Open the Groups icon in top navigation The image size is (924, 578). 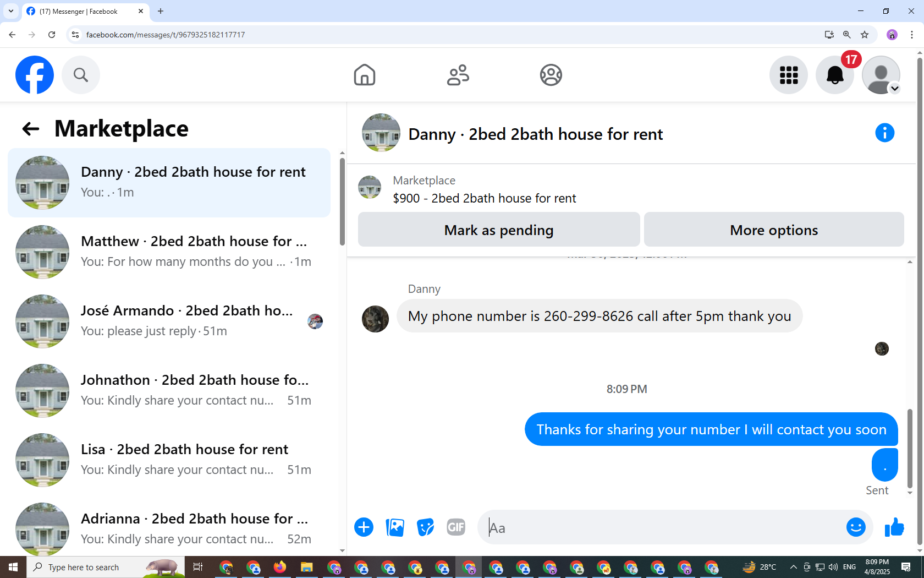[551, 75]
